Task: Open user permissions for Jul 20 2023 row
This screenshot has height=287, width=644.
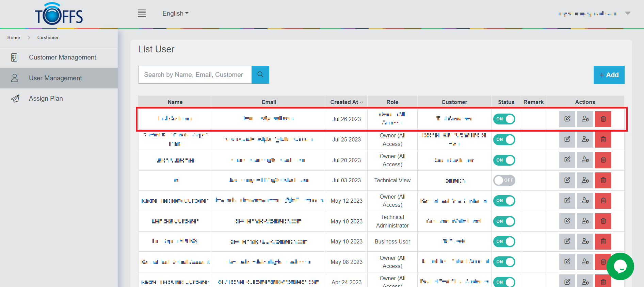Action: point(585,160)
